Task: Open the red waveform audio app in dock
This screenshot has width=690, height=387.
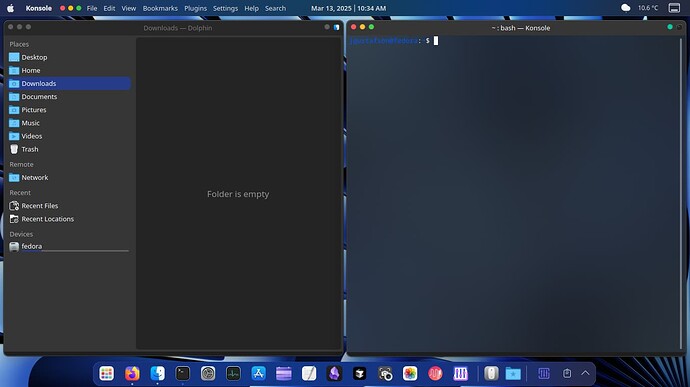Action: [435, 373]
